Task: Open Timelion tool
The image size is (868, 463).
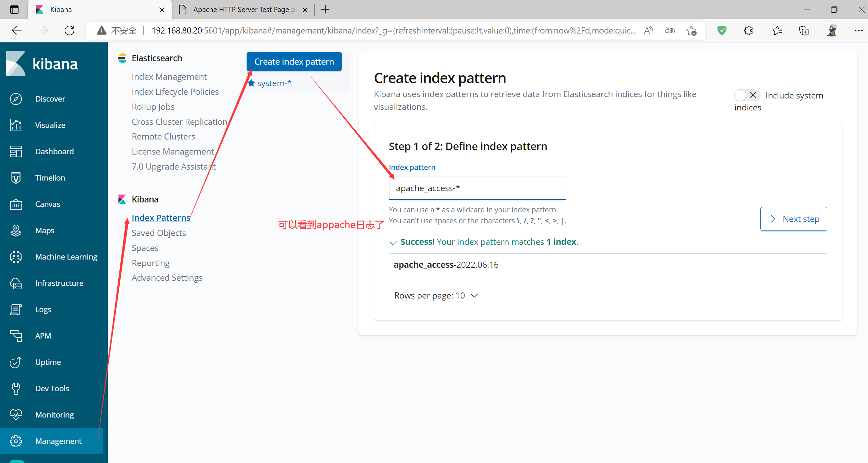Action: [49, 177]
